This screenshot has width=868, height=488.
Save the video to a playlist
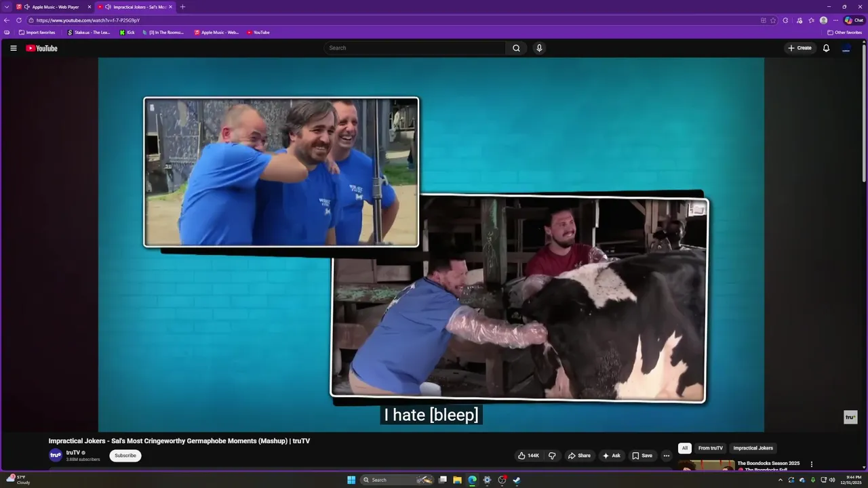pos(642,455)
